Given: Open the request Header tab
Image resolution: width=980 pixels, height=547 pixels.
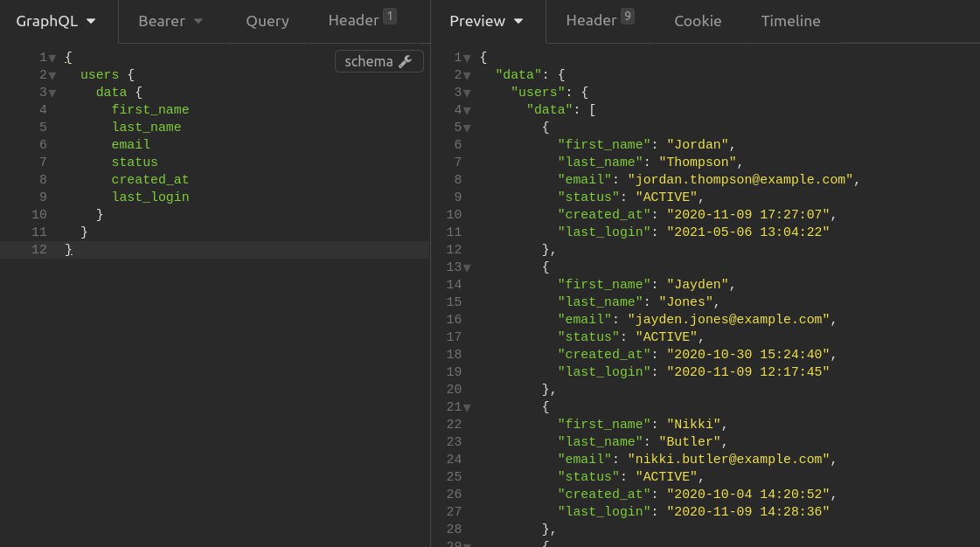Looking at the screenshot, I should point(362,20).
